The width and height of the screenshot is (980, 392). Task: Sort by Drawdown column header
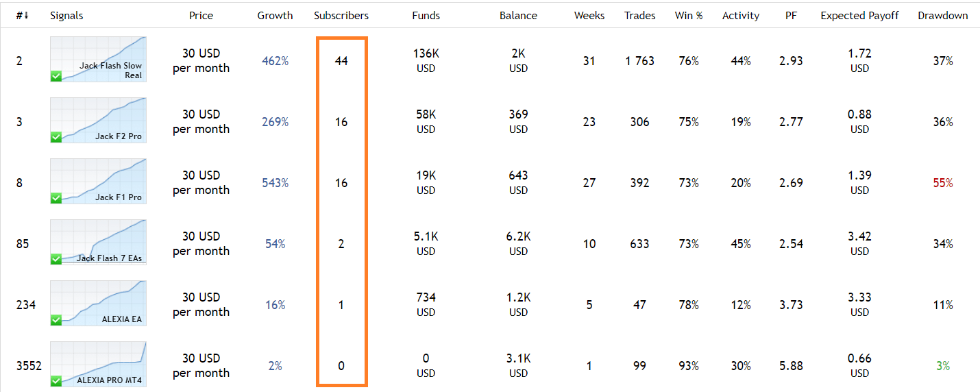(943, 15)
